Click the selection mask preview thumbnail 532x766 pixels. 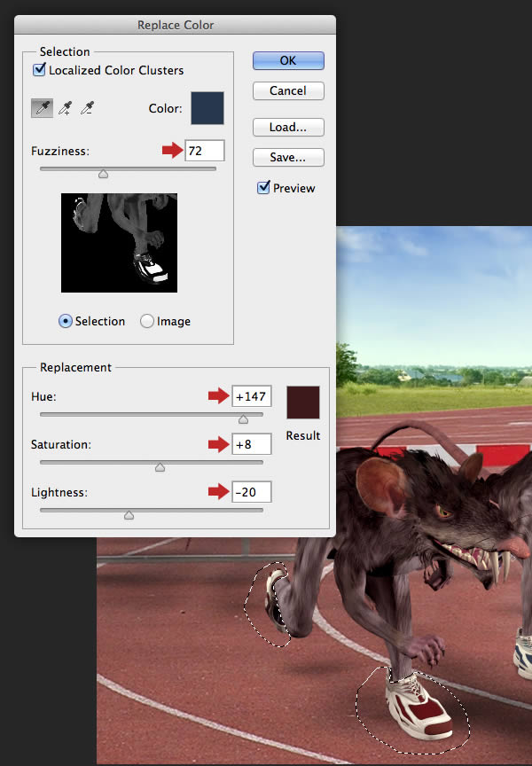pyautogui.click(x=119, y=243)
